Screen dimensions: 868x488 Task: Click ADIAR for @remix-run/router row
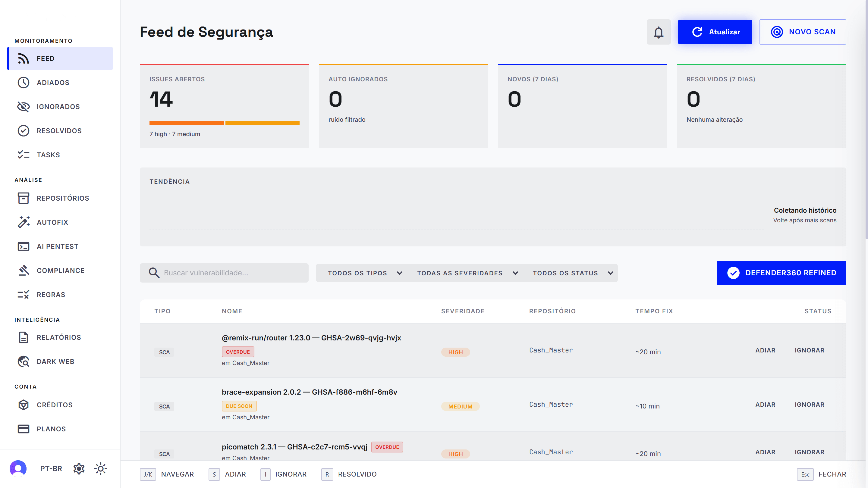coord(765,350)
